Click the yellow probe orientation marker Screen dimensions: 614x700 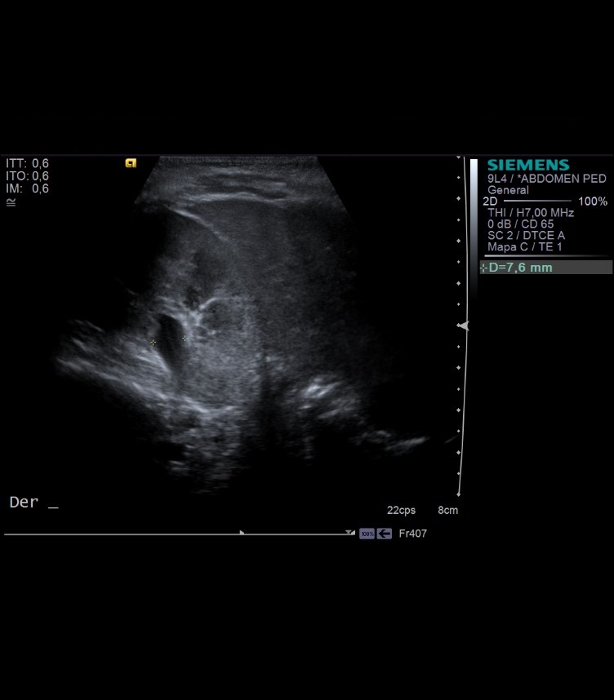coord(131,163)
